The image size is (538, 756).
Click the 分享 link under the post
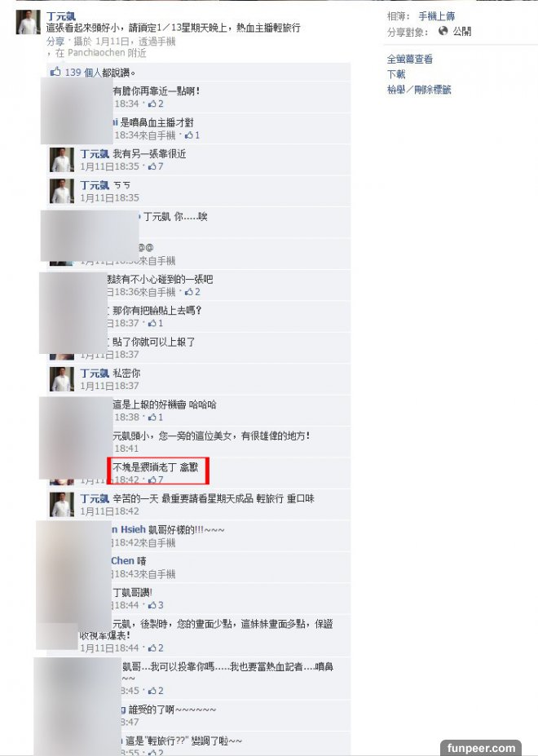point(55,42)
